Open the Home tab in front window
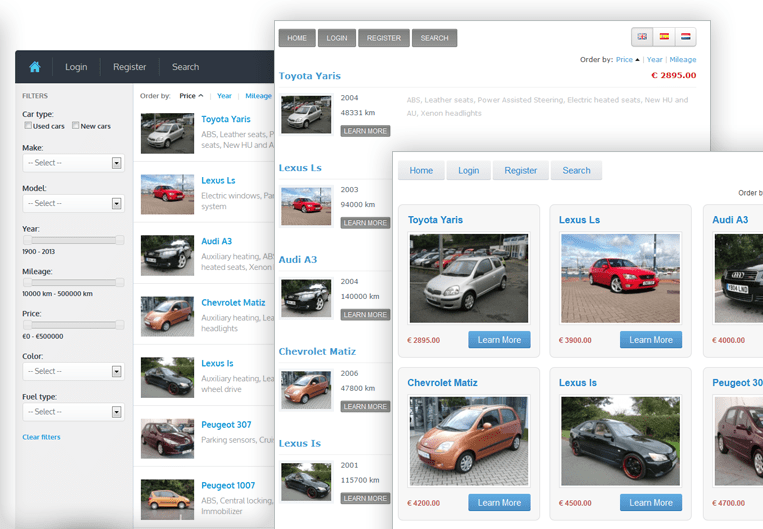The width and height of the screenshot is (763, 529). click(x=421, y=170)
